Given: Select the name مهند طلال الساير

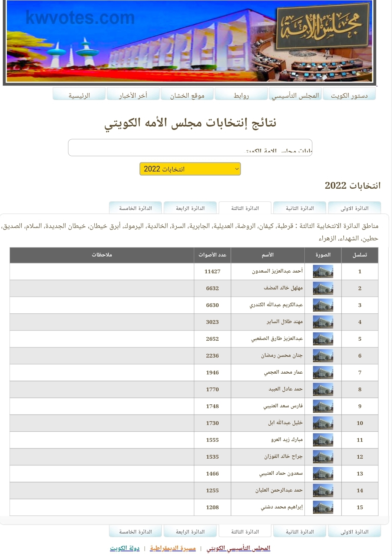Looking at the screenshot, I should coord(285,322).
